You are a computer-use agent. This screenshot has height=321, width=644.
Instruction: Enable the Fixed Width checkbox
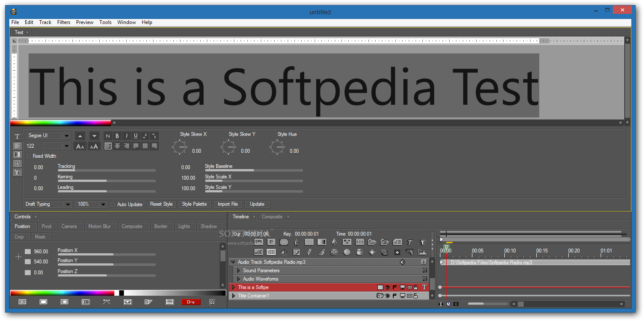pos(28,156)
